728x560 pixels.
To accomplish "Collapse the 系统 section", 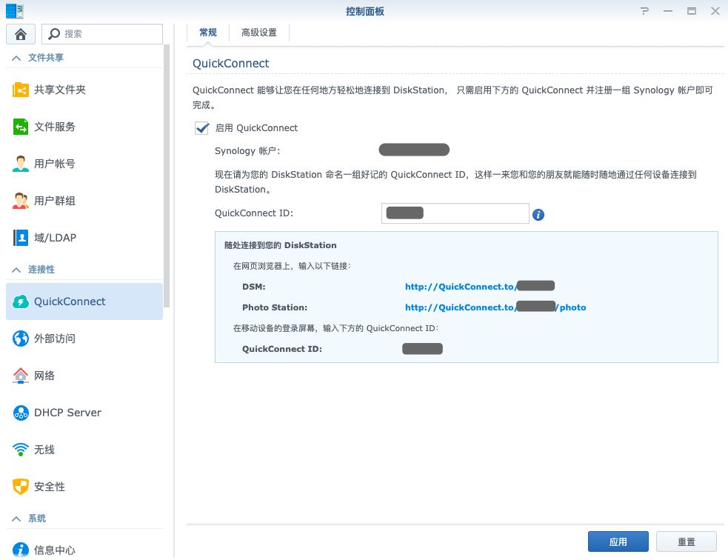I will pos(16,519).
